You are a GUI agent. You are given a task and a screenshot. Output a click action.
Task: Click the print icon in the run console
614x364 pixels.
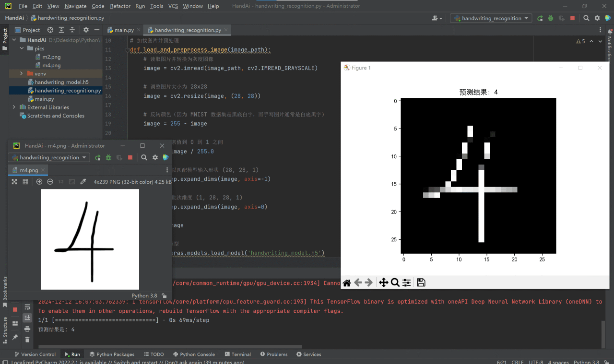click(27, 328)
